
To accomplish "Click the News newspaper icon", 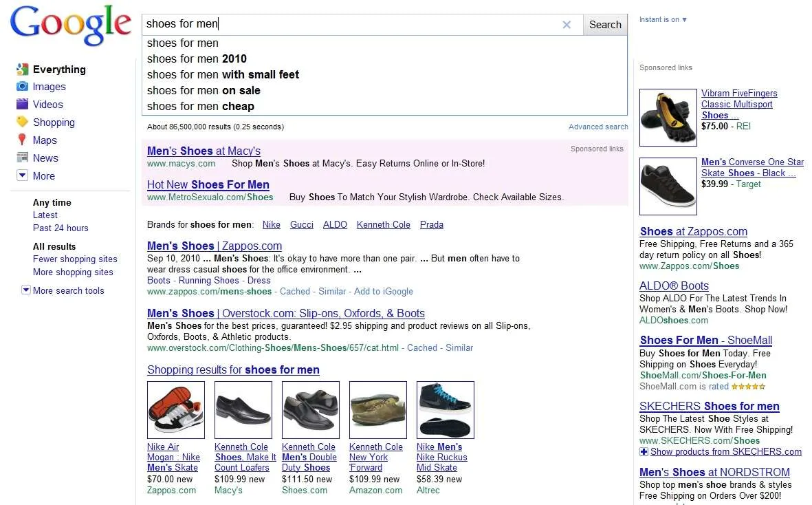I will [22, 158].
